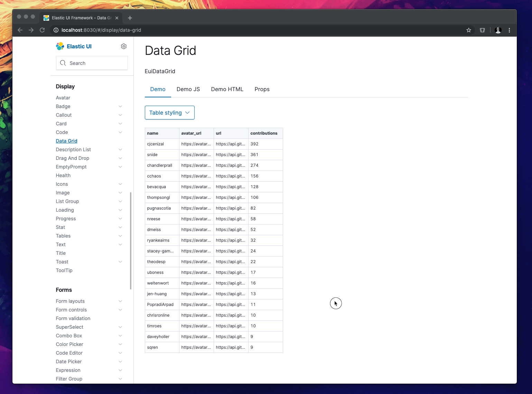Click the browser forward arrow
Screen dimensions: 532x394
tap(31, 30)
